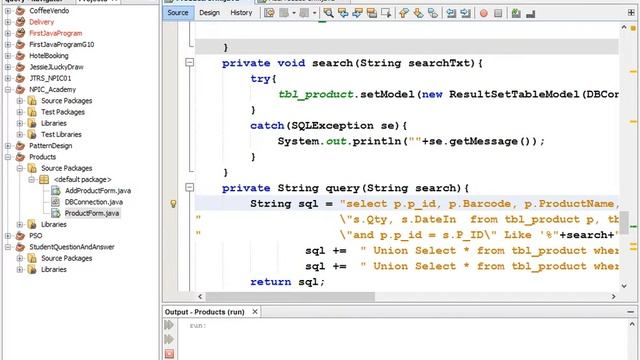
Task: Click 'tbl_product' in setModel line
Action: pyautogui.click(x=316, y=94)
